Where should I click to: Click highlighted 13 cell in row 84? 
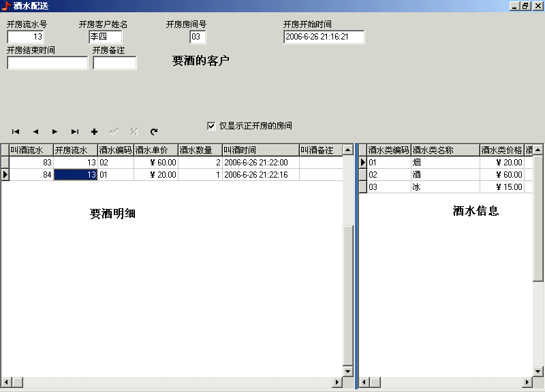[x=76, y=175]
